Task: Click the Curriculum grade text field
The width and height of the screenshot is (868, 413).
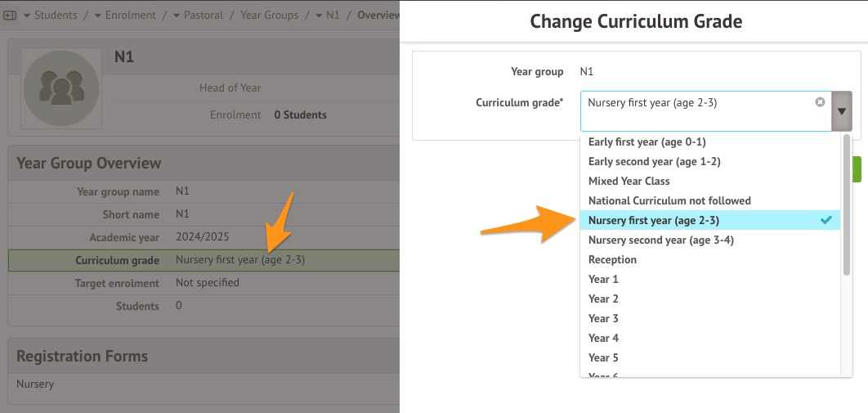Action: 699,111
